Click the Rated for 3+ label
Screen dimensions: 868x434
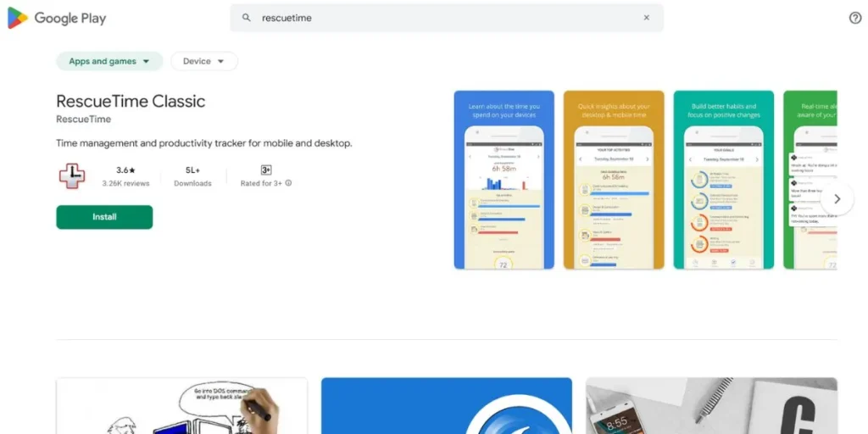pos(261,183)
